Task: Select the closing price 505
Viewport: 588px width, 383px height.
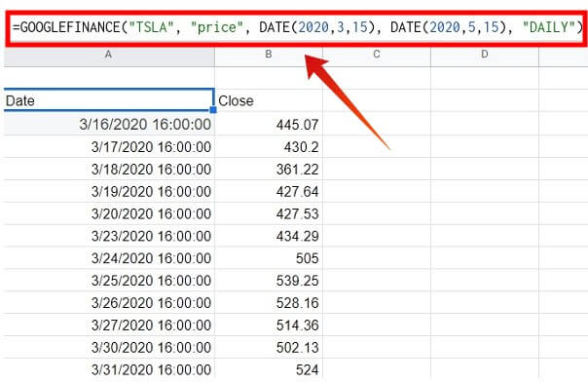Action: (x=269, y=258)
